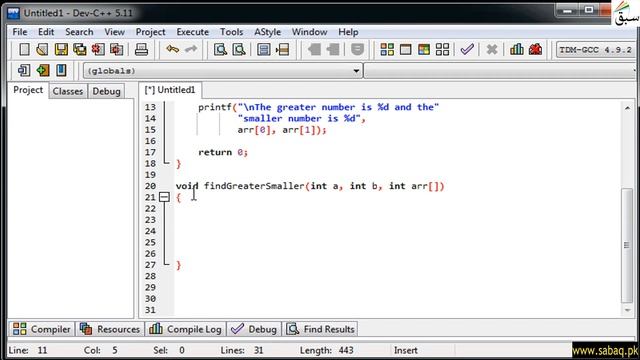This screenshot has width=640, height=360.
Task: Click the Insert toolbar icon in second row
Action: pyautogui.click(x=24, y=71)
